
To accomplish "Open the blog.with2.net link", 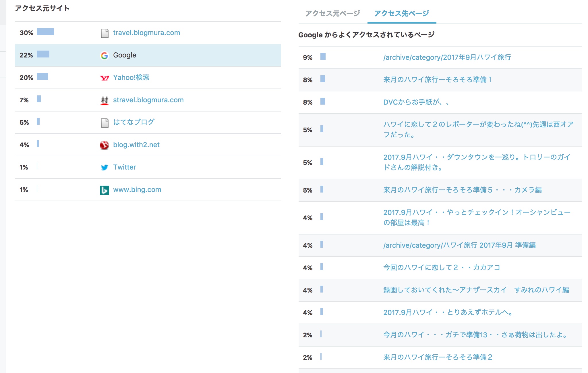I will (x=136, y=145).
